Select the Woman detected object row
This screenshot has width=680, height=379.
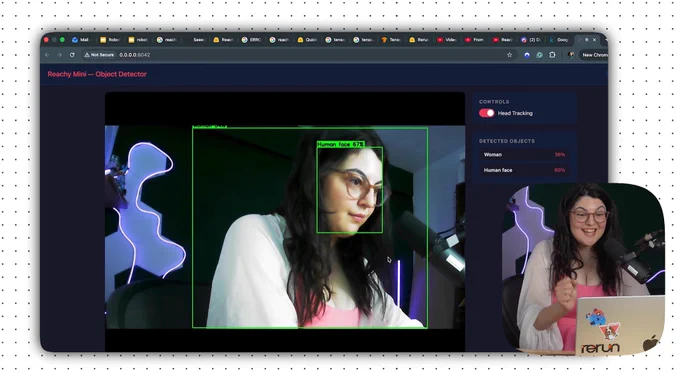[x=524, y=154]
